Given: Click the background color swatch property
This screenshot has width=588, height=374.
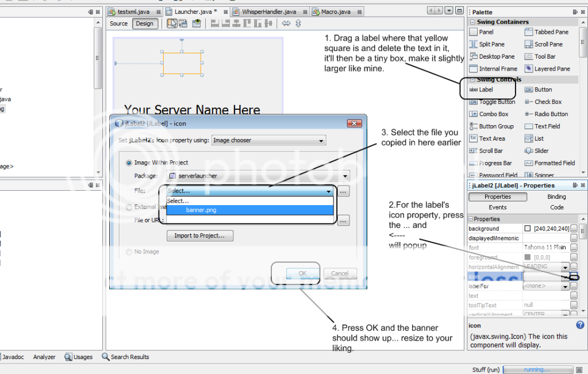Looking at the screenshot, I should click(528, 229).
